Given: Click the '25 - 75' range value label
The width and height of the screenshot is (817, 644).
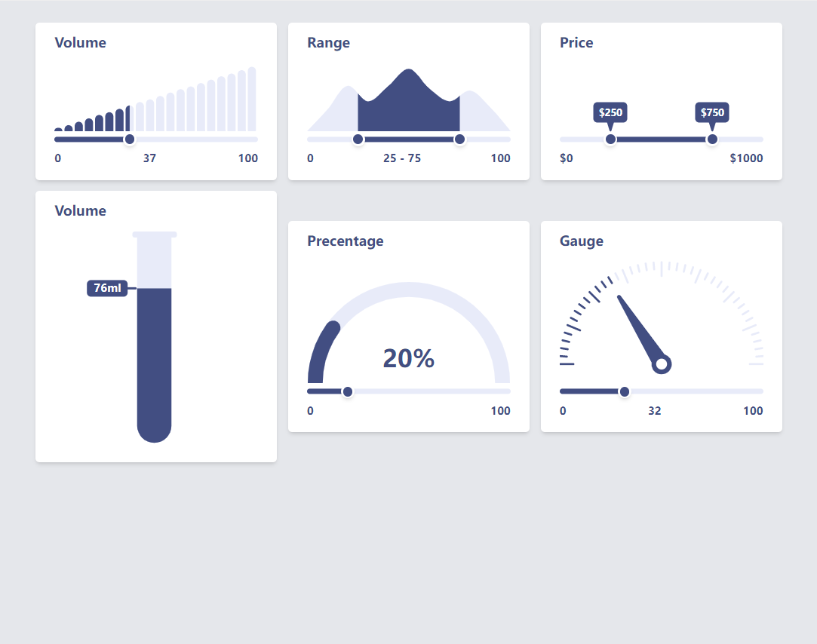Looking at the screenshot, I should (402, 158).
